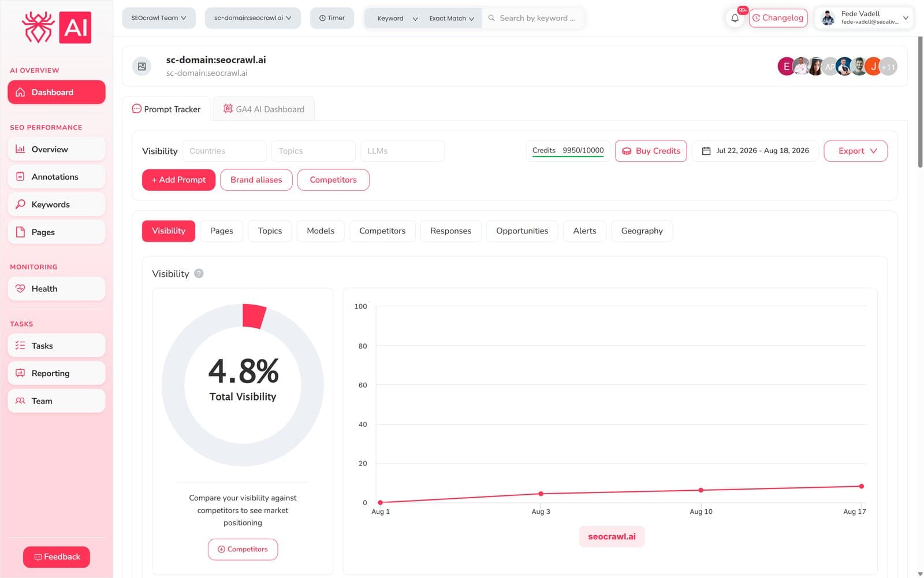924x578 pixels.
Task: Select the Geography sub-tab
Action: click(x=642, y=231)
